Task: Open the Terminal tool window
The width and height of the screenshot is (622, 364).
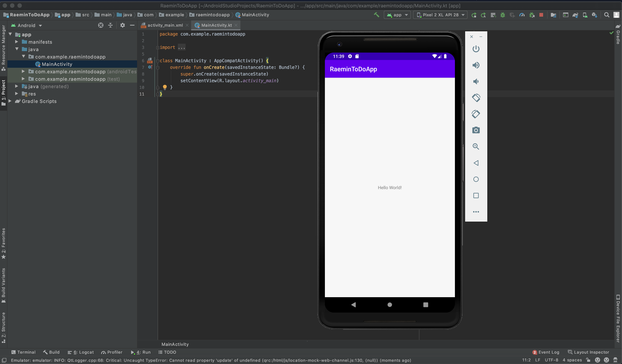Action: [x=24, y=352]
